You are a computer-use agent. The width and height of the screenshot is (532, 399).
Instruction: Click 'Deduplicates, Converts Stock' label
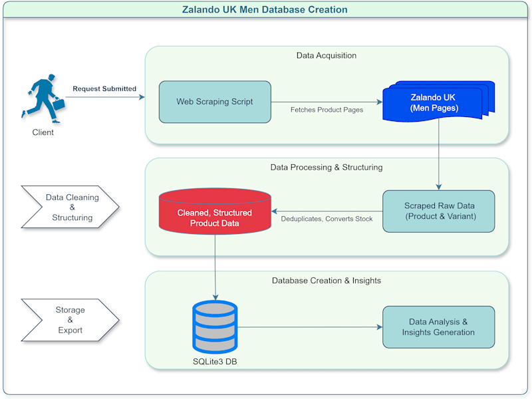pyautogui.click(x=327, y=219)
